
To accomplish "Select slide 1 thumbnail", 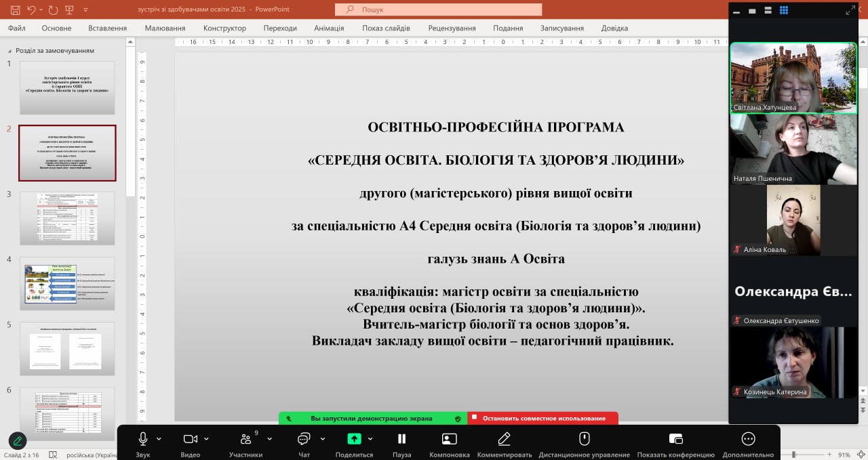I will pos(67,87).
